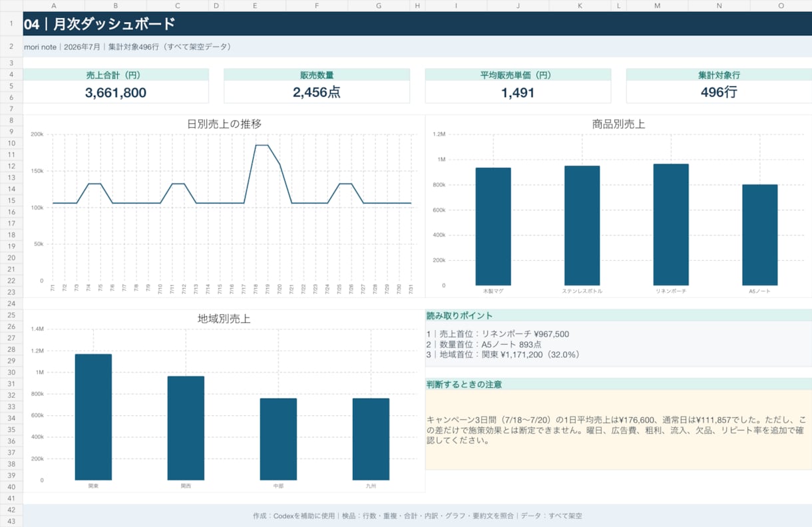The width and height of the screenshot is (812, 527).
Task: Select row header 24
Action: (11, 303)
